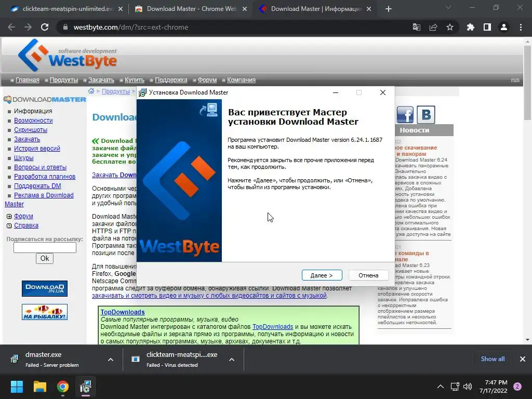Click the Ok subscribe button
Screen dimensions: 532x399
coord(45,259)
